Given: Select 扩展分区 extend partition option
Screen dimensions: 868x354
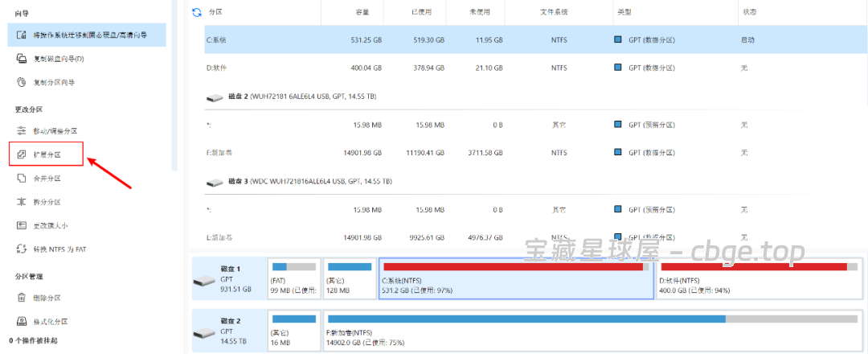Looking at the screenshot, I should [x=47, y=154].
